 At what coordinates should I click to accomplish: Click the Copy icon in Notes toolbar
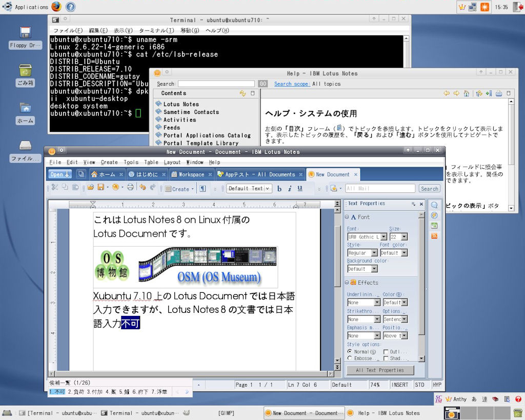click(x=65, y=188)
